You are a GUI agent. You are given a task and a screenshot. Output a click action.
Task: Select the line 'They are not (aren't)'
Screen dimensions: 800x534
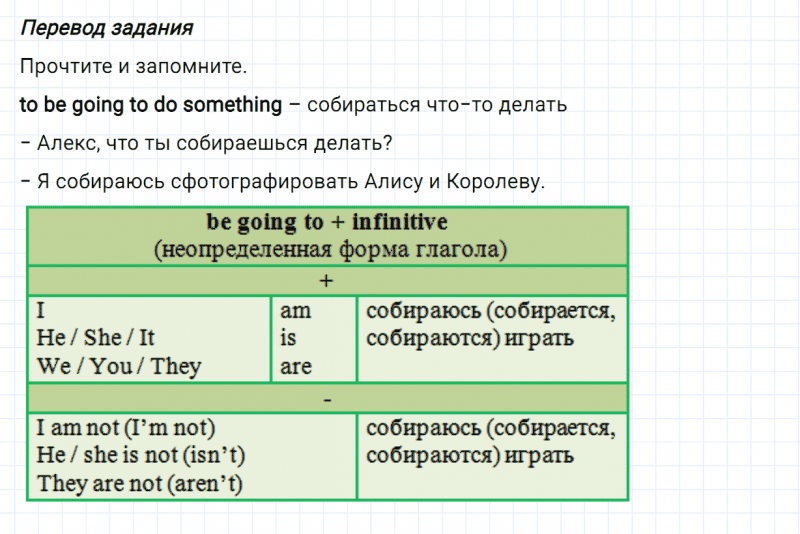[x=141, y=484]
